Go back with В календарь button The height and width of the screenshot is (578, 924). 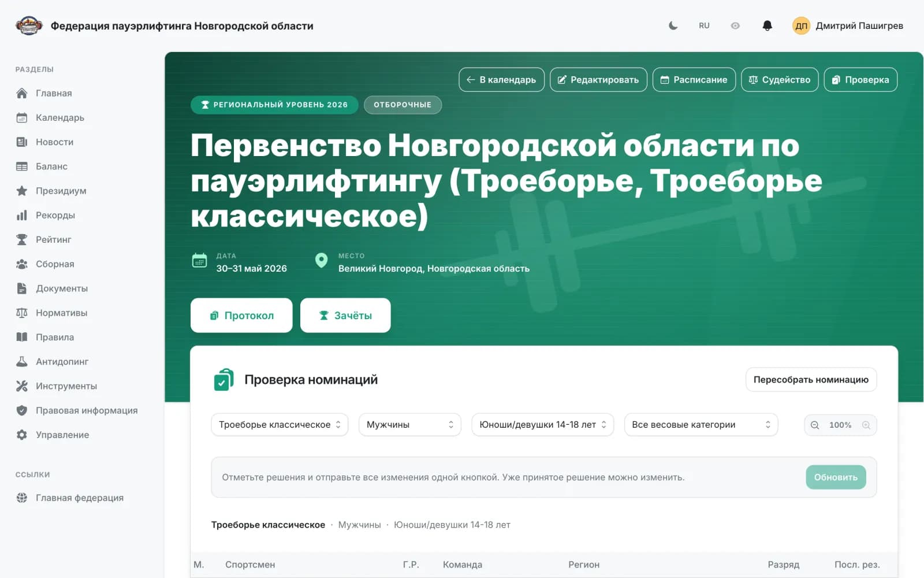(501, 80)
